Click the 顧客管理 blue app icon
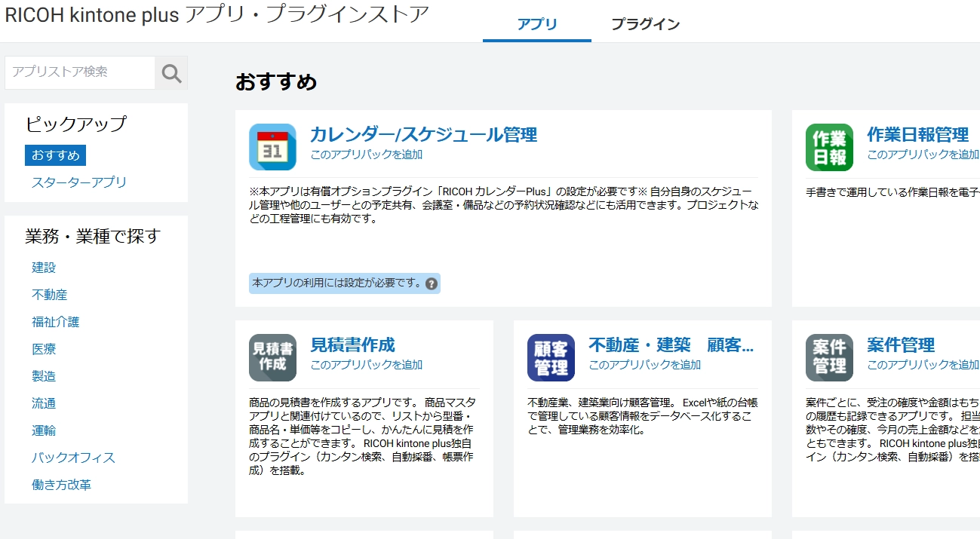Viewport: 980px width, 539px height. point(551,357)
